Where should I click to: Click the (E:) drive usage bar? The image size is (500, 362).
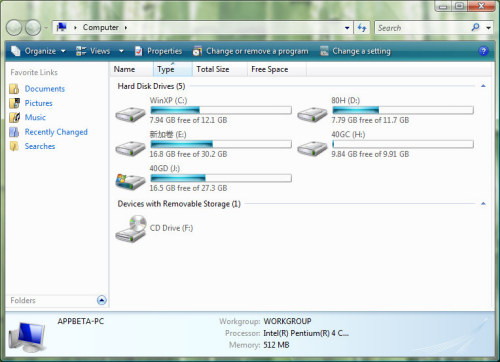pyautogui.click(x=221, y=144)
